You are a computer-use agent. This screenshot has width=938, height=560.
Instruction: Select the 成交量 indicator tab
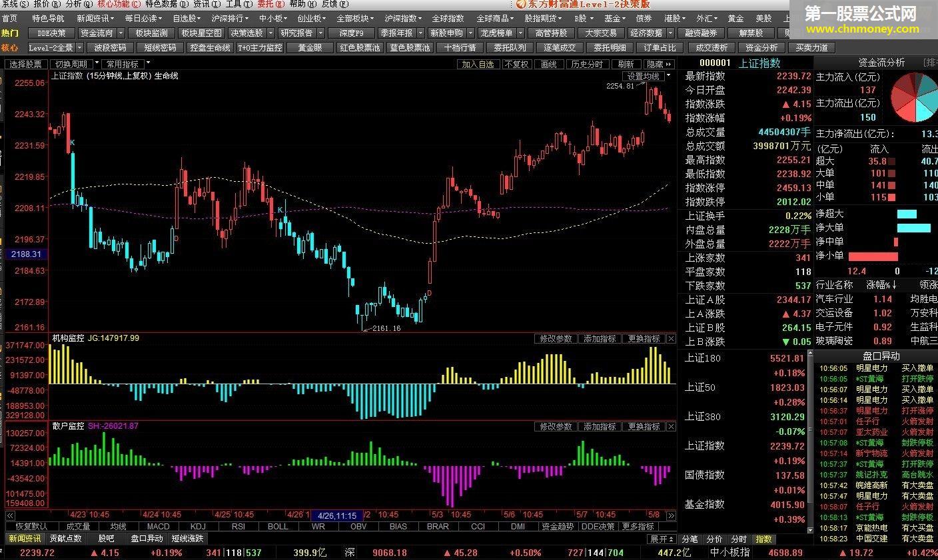[78, 526]
